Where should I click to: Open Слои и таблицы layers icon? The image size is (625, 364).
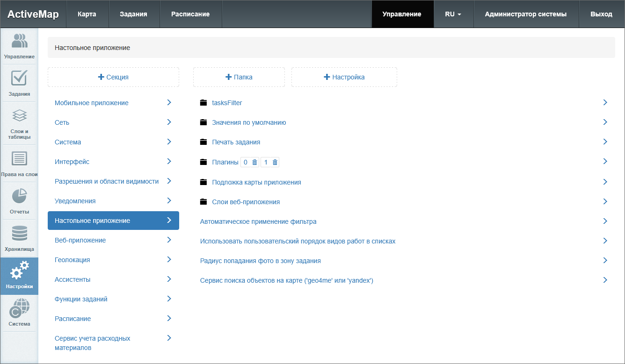click(19, 116)
